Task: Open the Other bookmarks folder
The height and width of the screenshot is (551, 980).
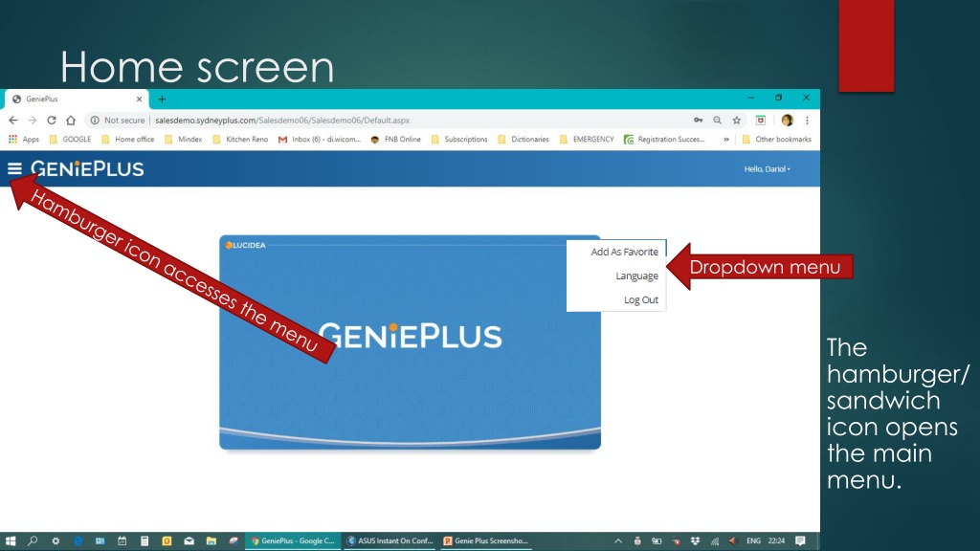Action: tap(776, 140)
